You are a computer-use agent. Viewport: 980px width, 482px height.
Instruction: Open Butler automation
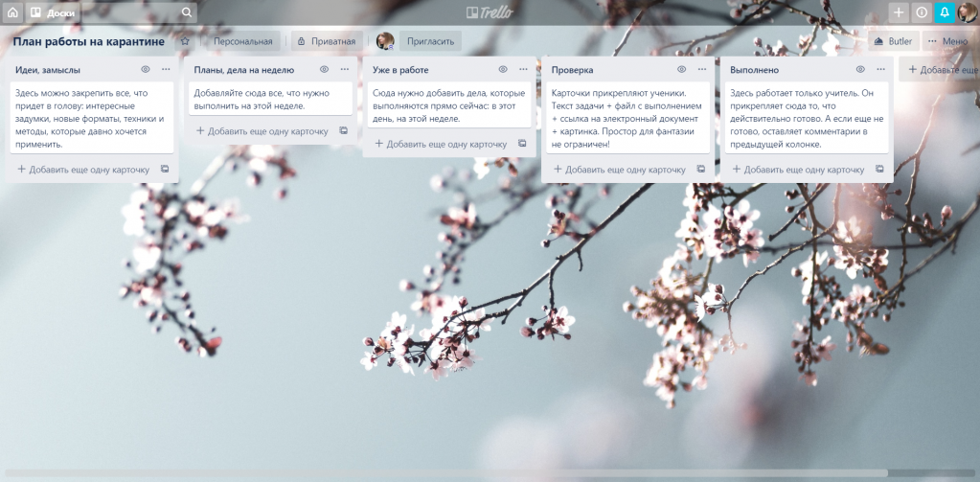point(894,41)
